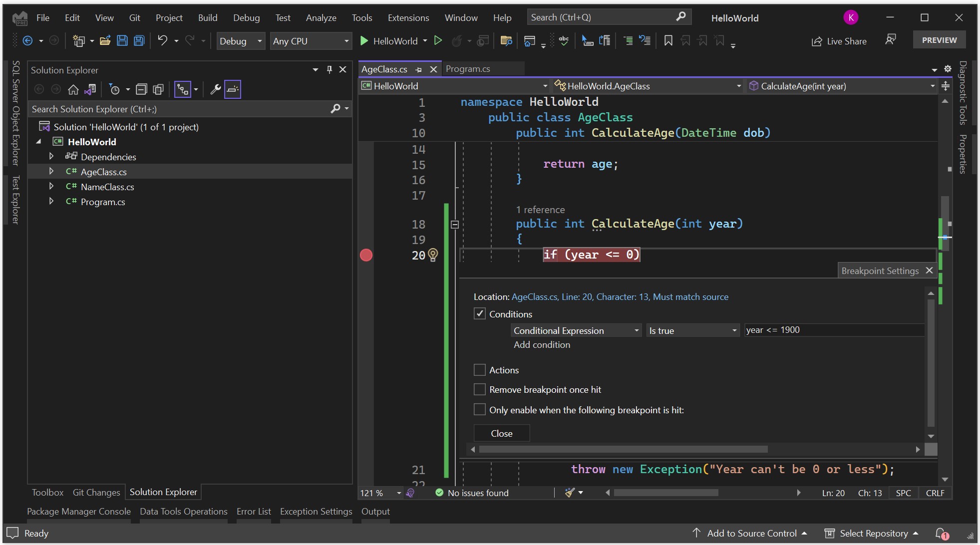Screen dimensions: 980x545
Task: Toggle a bookmark on the current line
Action: pos(667,41)
